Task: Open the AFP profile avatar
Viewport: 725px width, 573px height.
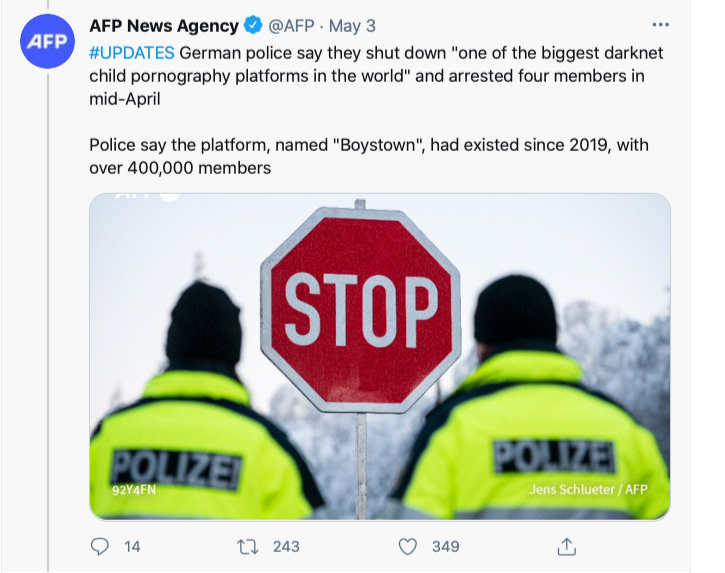Action: click(46, 42)
